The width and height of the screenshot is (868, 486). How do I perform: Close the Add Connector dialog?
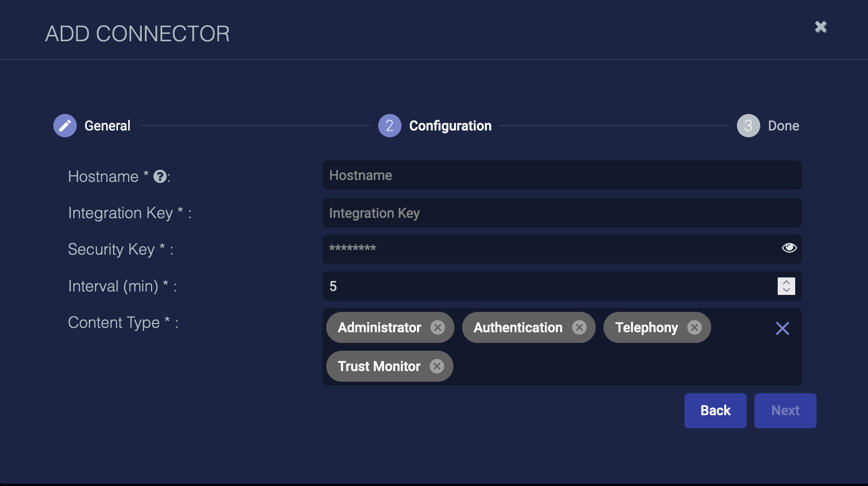coord(820,27)
